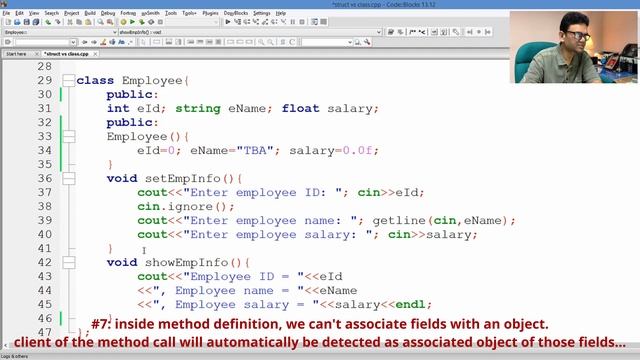Image resolution: width=640 pixels, height=360 pixels.
Task: Step into function in debugger
Action: pyautogui.click(x=256, y=22)
